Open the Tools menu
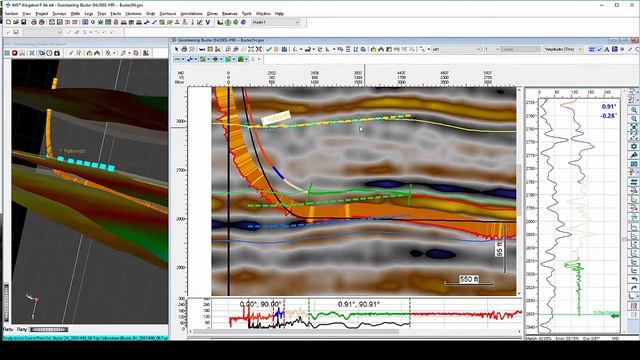 pos(247,13)
